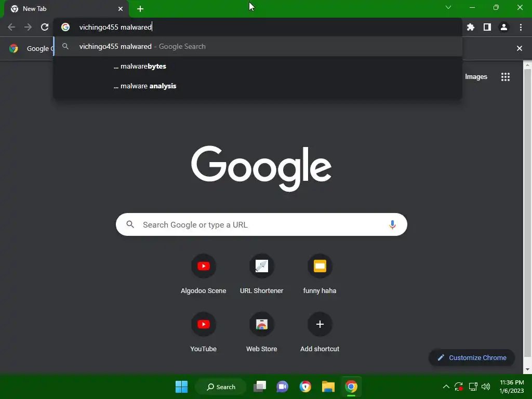Open taskbar Search
The width and height of the screenshot is (532, 399).
tap(221, 387)
